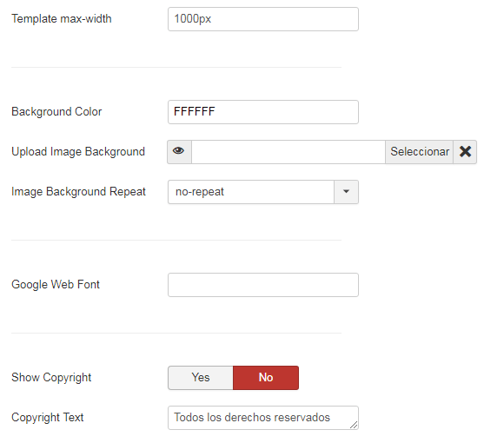Click the Background Color FFFFFF field
Screen dimensions: 504x443
(x=263, y=112)
